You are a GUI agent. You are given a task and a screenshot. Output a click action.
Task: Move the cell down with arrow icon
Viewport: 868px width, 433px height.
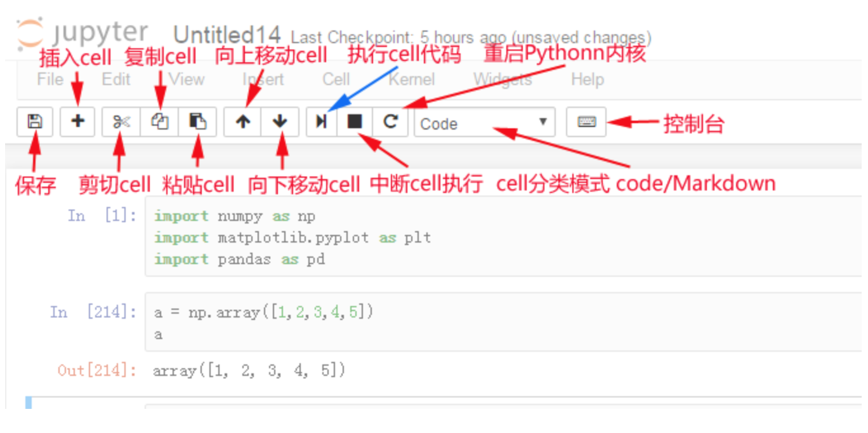[x=280, y=121]
